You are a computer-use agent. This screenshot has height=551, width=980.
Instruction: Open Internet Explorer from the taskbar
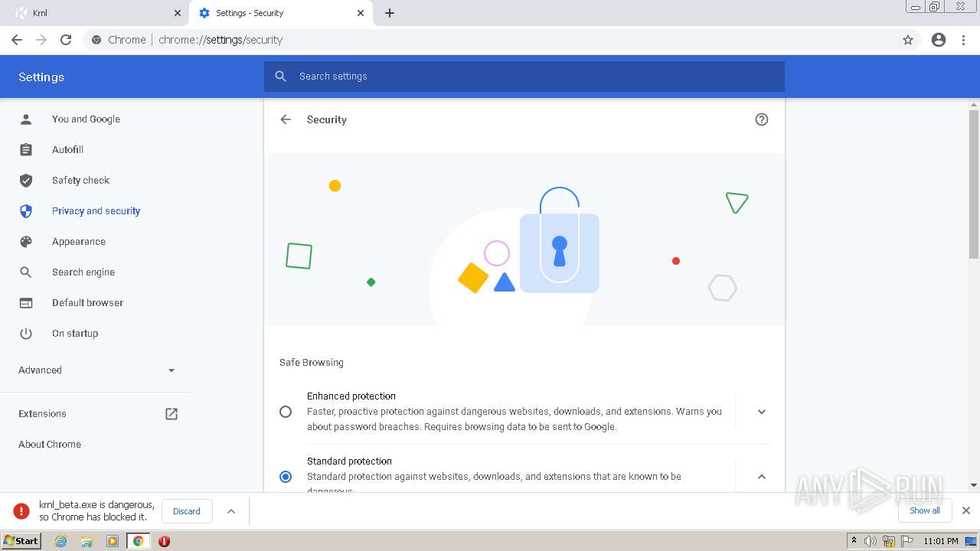click(60, 541)
